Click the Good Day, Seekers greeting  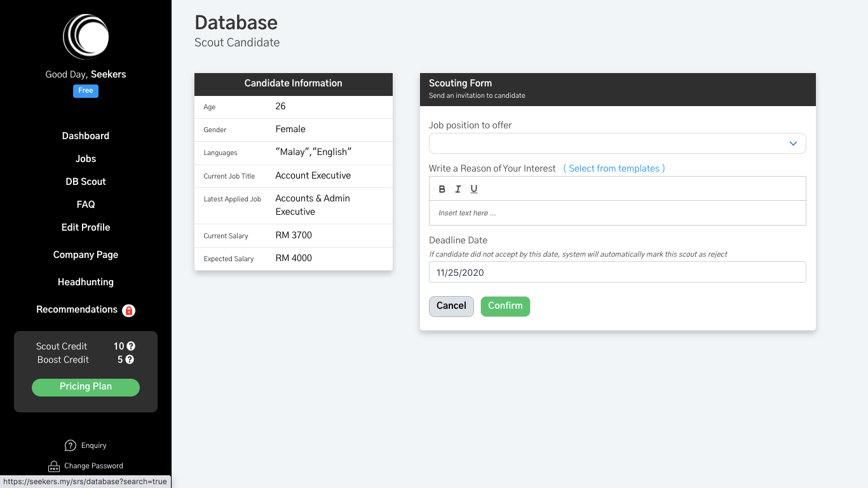pyautogui.click(x=86, y=74)
